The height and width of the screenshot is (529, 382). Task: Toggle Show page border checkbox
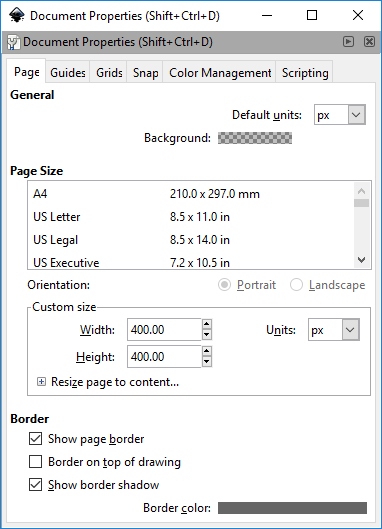click(x=35, y=439)
